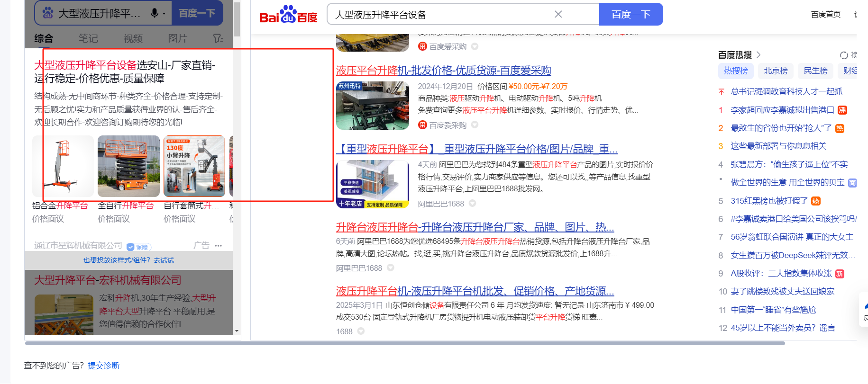Image resolution: width=868 pixels, height=384 pixels.
Task: Open the 去试试 ad style link
Action: (164, 260)
